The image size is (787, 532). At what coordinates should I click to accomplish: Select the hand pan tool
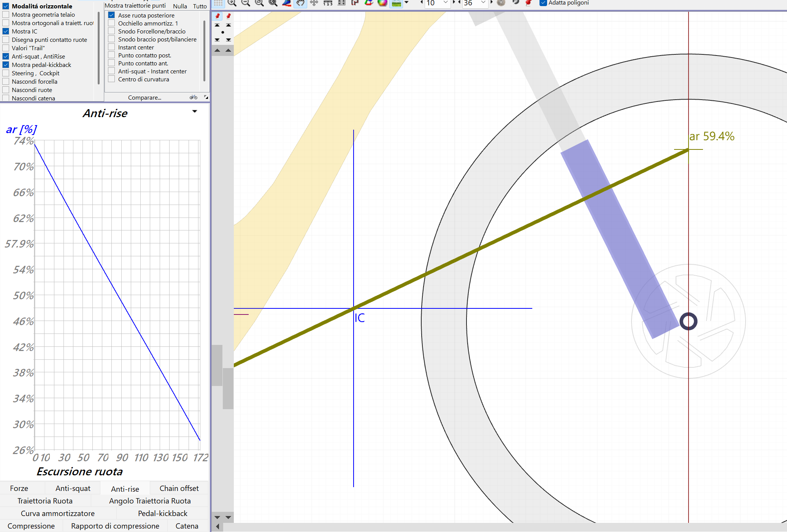point(300,3)
